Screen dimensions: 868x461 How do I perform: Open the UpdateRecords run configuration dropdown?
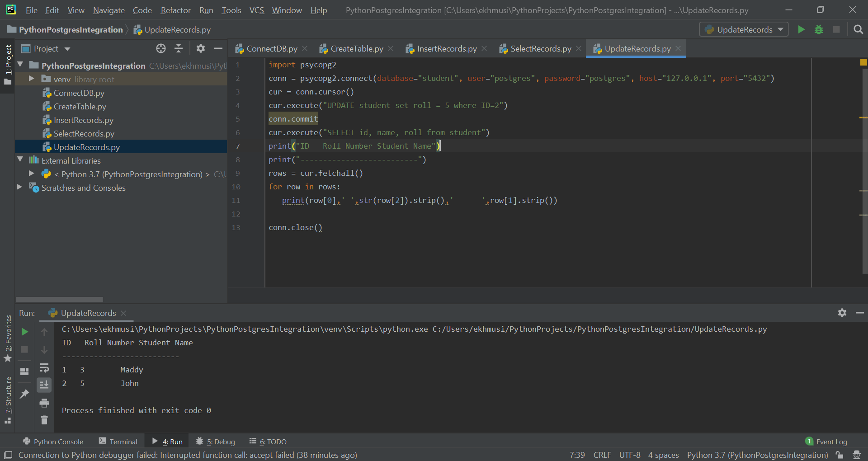point(744,30)
